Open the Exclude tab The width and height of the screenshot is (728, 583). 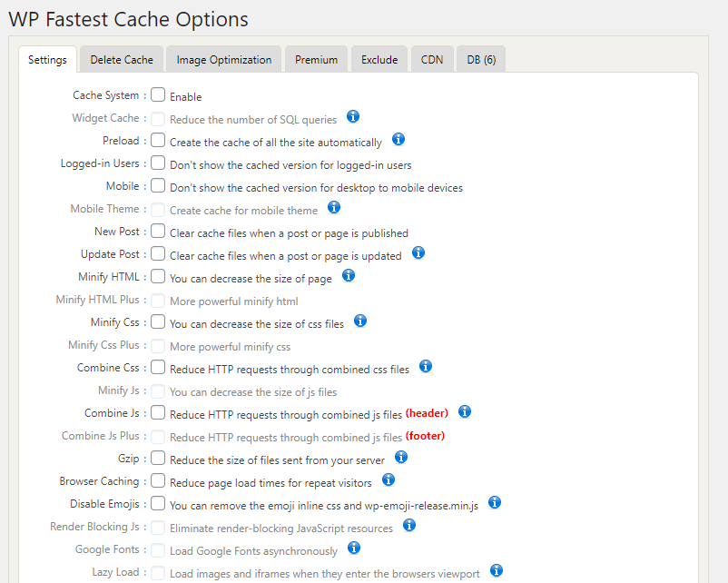379,60
